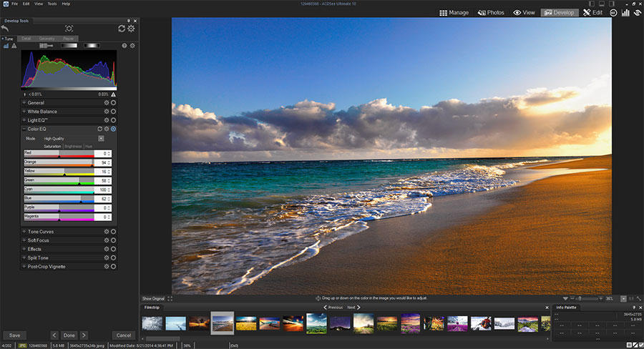Expand the Tone Curves group
Screen dimensions: 644x349
(24, 232)
